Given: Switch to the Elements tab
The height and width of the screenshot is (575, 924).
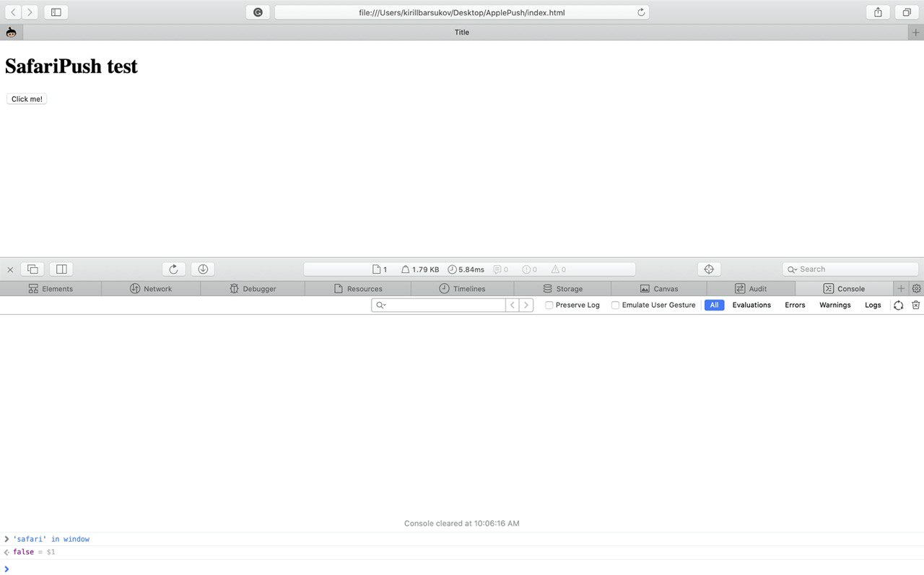Looking at the screenshot, I should click(x=51, y=288).
